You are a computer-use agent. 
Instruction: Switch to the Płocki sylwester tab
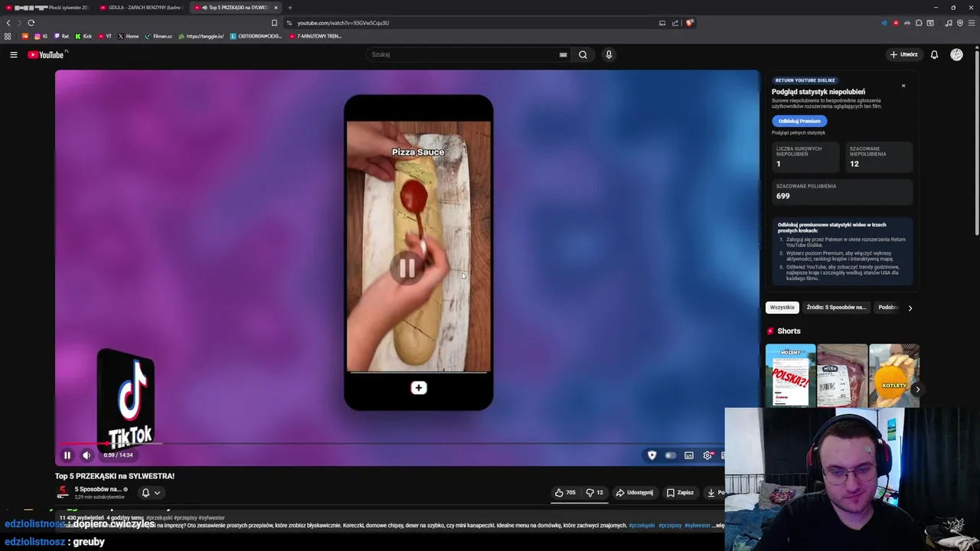pyautogui.click(x=47, y=8)
